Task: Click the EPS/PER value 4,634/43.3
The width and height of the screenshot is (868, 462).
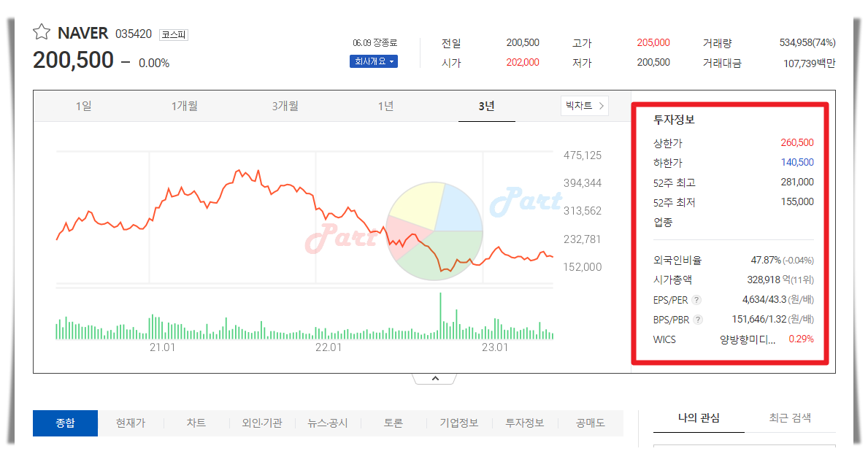Action: (764, 300)
